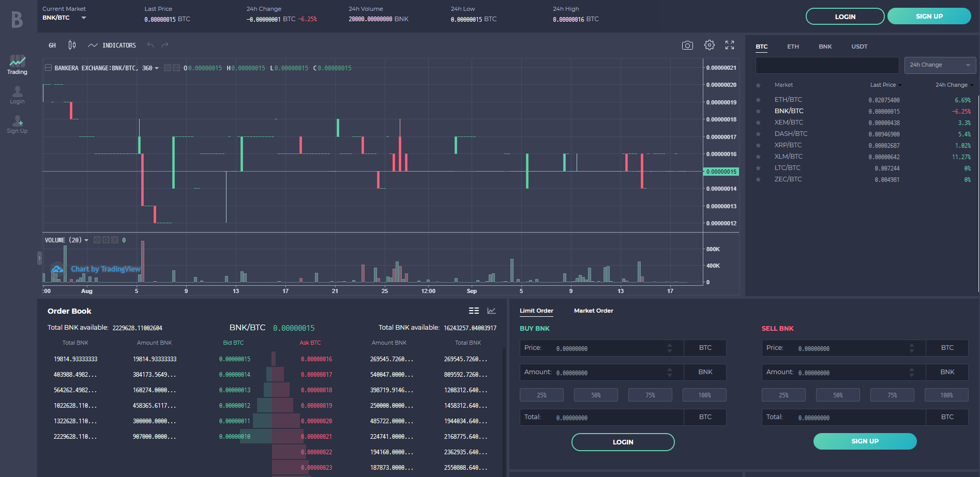This screenshot has width=980, height=477.
Task: Remove the Volume indicator with the X icon
Action: [x=115, y=240]
